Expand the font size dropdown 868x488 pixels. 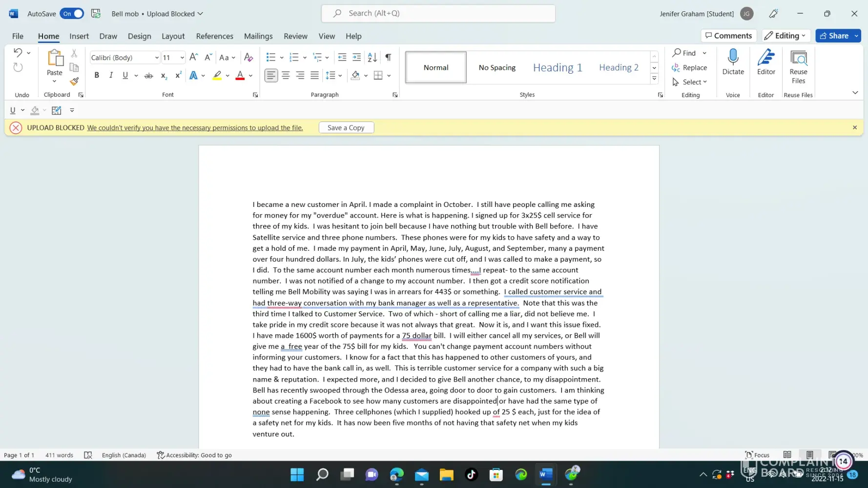pyautogui.click(x=182, y=58)
